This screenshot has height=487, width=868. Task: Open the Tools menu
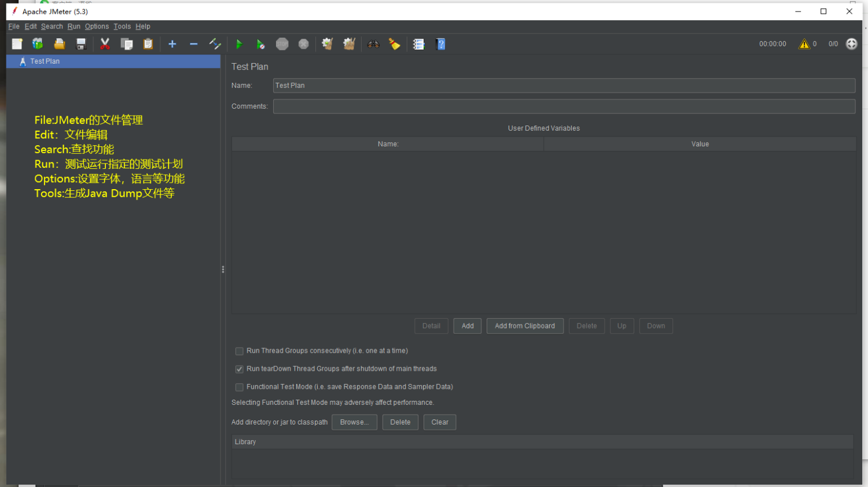pos(122,27)
